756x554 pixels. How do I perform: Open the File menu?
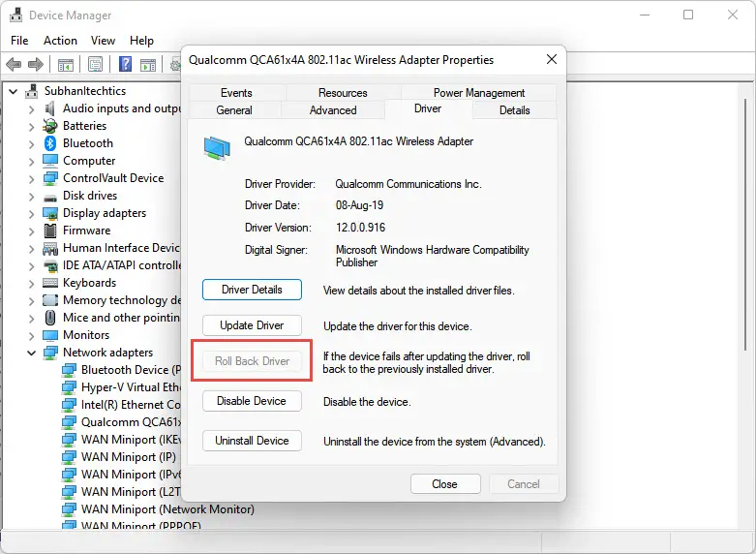pos(19,41)
